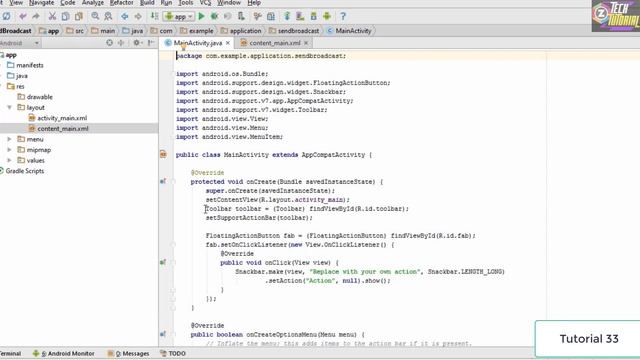Expand the menu folder

click(x=9, y=139)
